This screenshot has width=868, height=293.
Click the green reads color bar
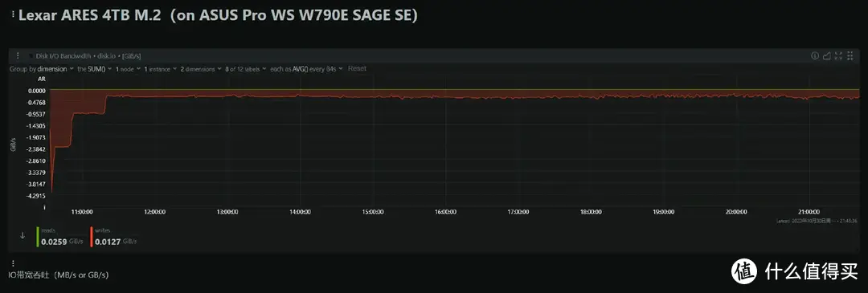[x=38, y=236]
